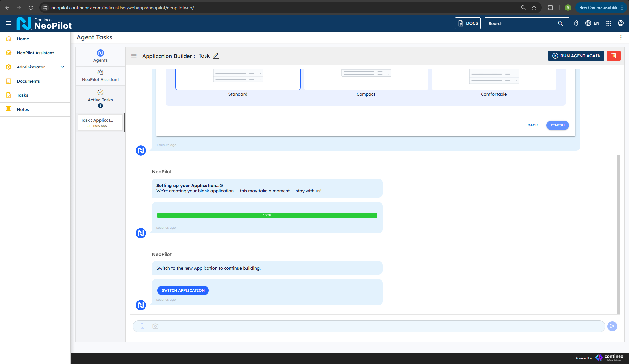Image resolution: width=629 pixels, height=364 pixels.
Task: Collapse task list via panel menu icon
Action: click(134, 56)
